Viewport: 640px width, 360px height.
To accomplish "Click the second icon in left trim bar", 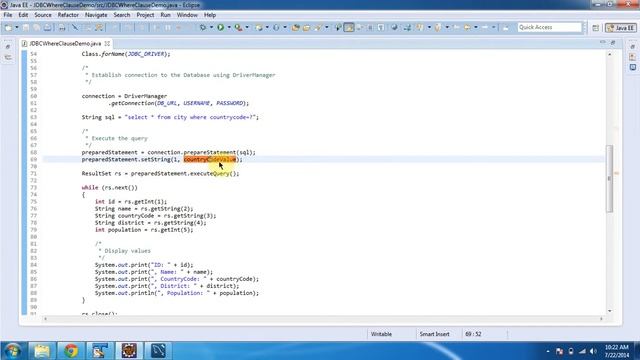I will coord(8,58).
